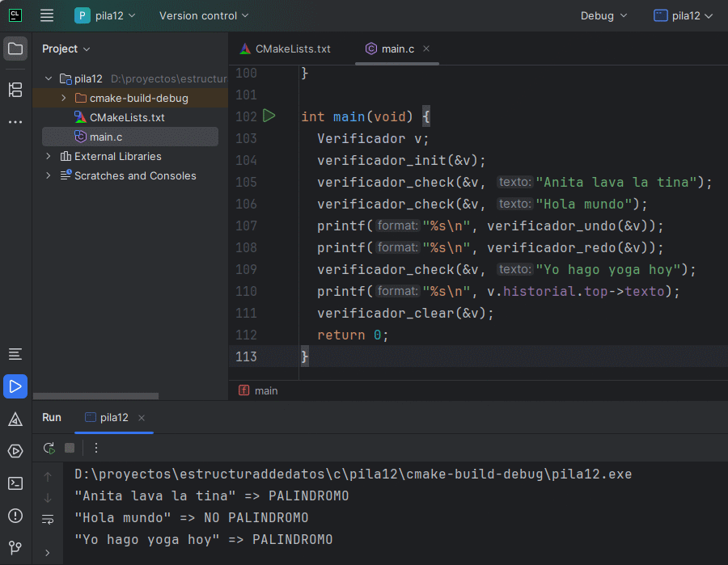Open the Git tool window
The width and height of the screenshot is (728, 565).
(x=15, y=547)
